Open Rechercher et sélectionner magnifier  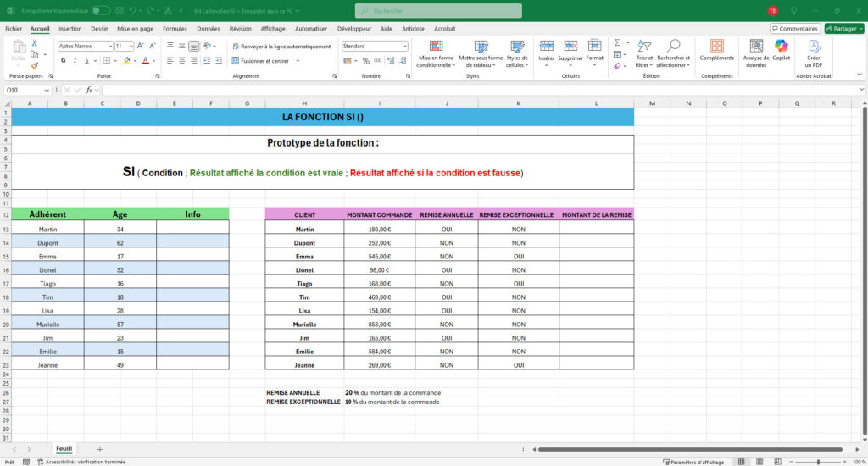click(x=674, y=46)
